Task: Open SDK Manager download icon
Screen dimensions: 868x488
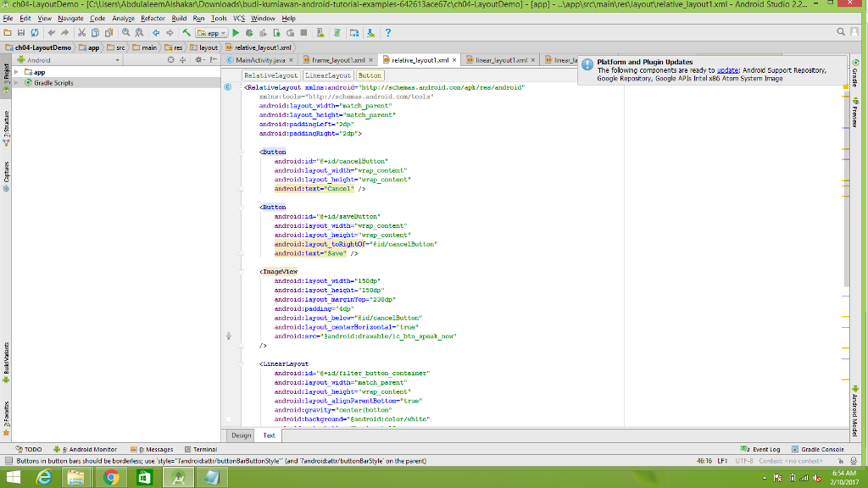Action: 371,33
